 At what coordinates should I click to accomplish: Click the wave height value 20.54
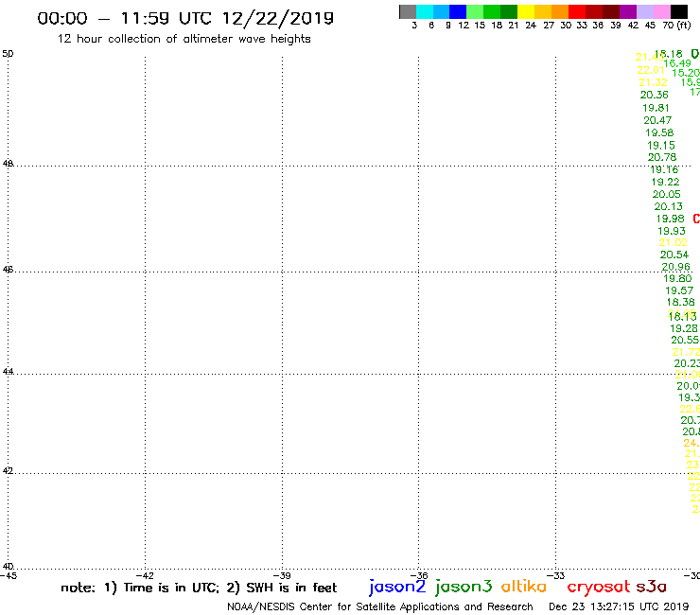click(674, 255)
